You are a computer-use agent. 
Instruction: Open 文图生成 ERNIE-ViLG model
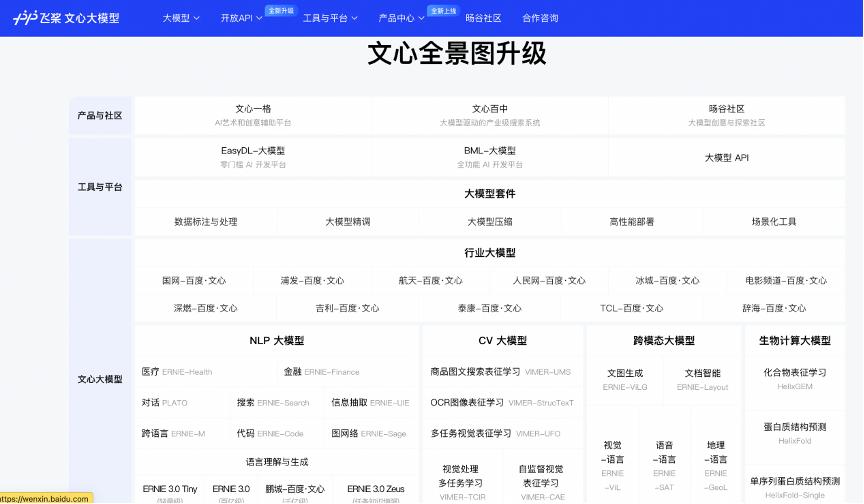coord(625,380)
